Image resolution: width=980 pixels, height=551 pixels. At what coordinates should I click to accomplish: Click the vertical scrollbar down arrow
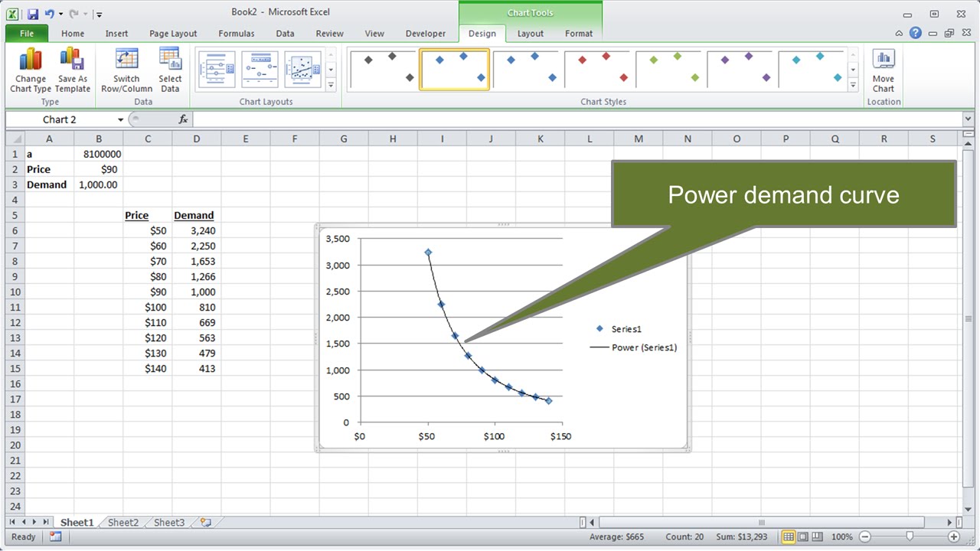click(968, 508)
